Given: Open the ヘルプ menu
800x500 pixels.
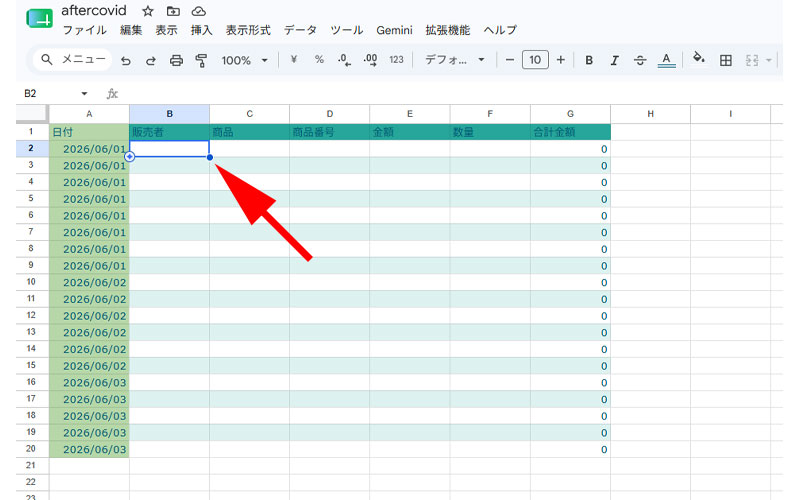Looking at the screenshot, I should (500, 31).
